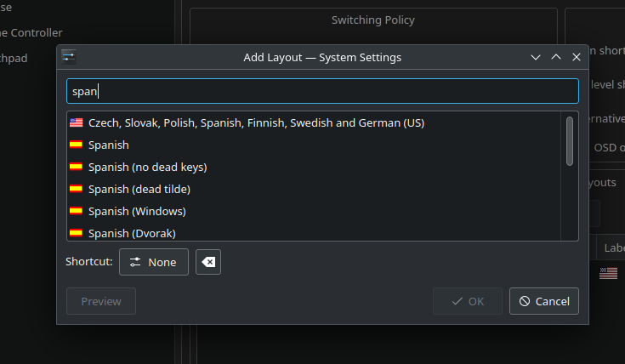Click the System Settings window icon in titlebar

(x=69, y=57)
